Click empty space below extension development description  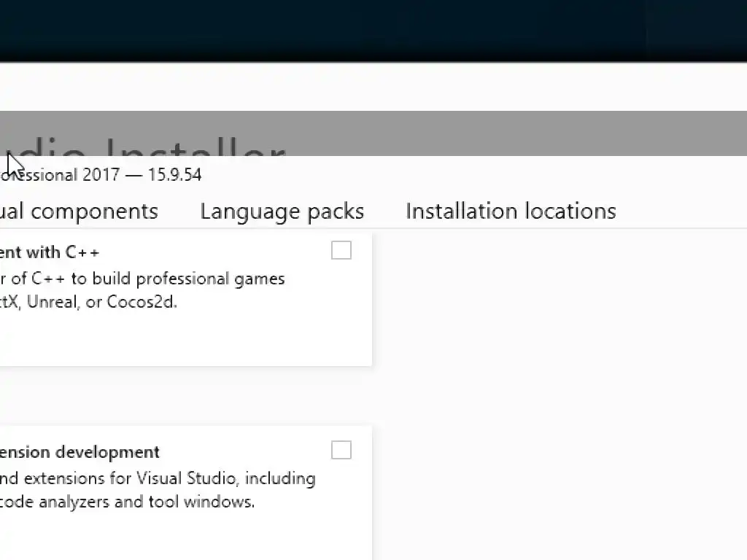click(x=182, y=536)
